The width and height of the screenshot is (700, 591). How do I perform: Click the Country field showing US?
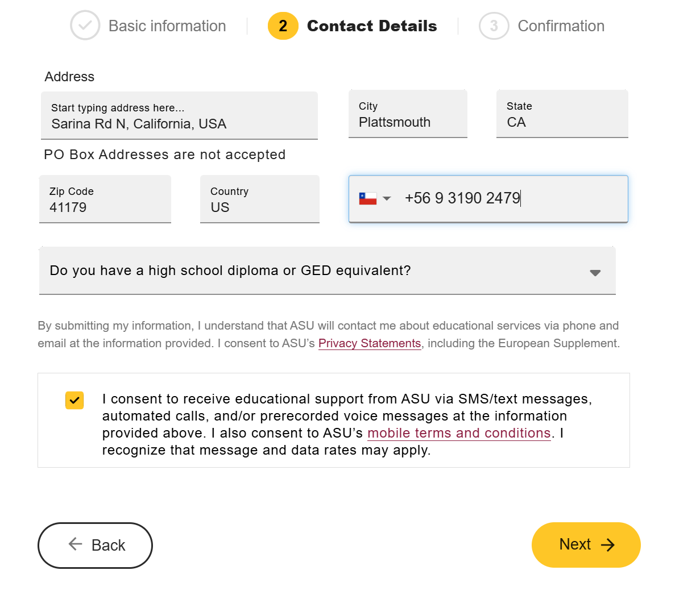260,207
